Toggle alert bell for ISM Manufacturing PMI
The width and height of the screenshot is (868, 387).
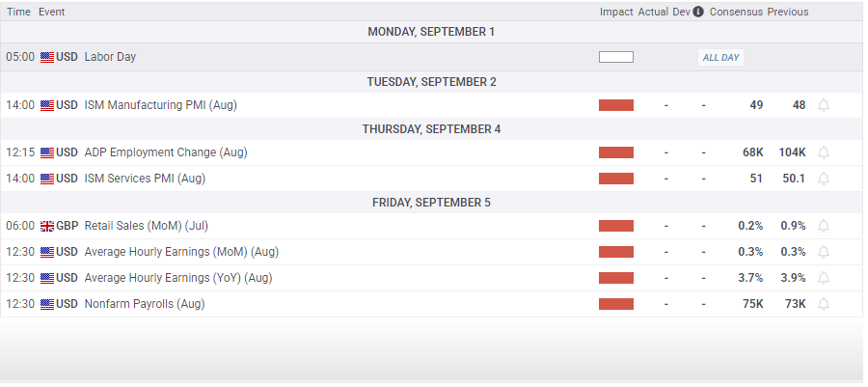click(x=824, y=105)
